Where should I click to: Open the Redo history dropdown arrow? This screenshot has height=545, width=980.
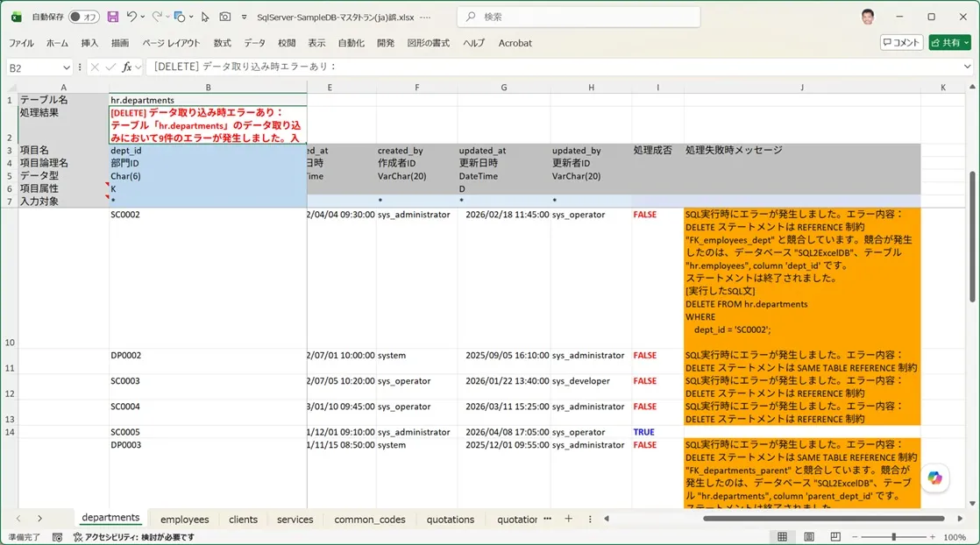tap(167, 17)
